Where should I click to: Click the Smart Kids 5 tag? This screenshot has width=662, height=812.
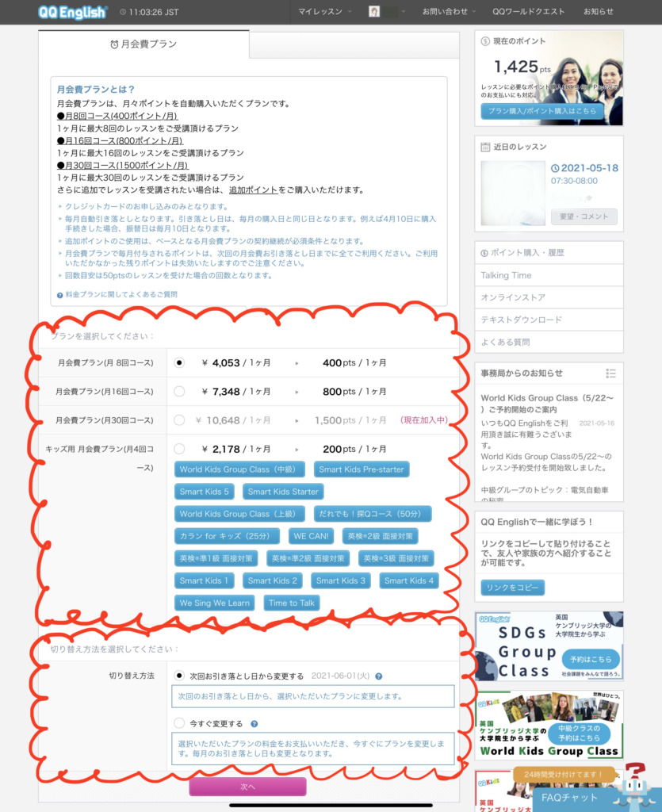(204, 492)
